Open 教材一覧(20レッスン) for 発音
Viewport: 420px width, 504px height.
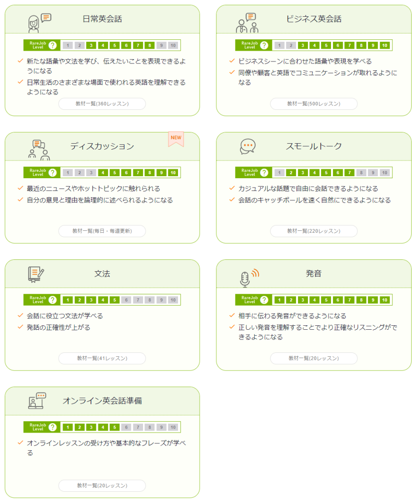coord(314,358)
